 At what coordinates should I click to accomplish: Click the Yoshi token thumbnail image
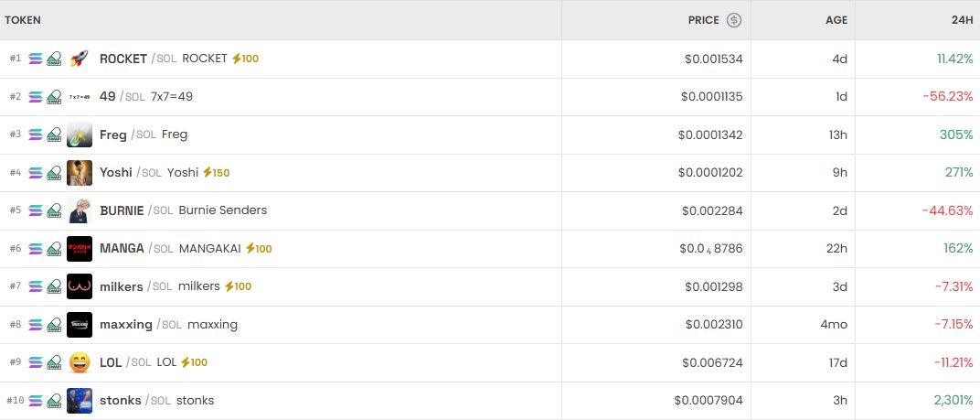[x=80, y=173]
